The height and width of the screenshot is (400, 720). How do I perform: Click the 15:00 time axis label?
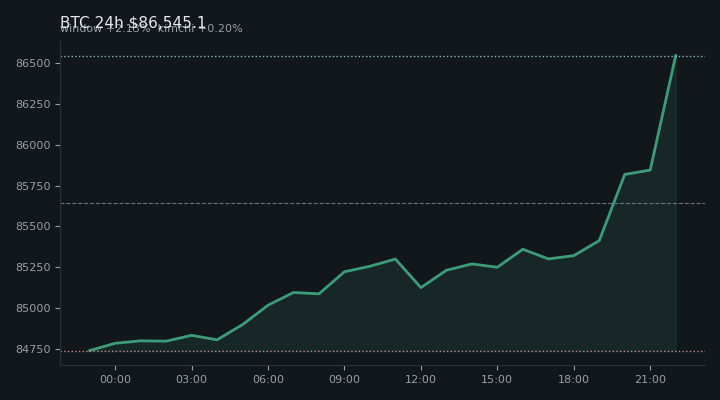pyautogui.click(x=497, y=379)
